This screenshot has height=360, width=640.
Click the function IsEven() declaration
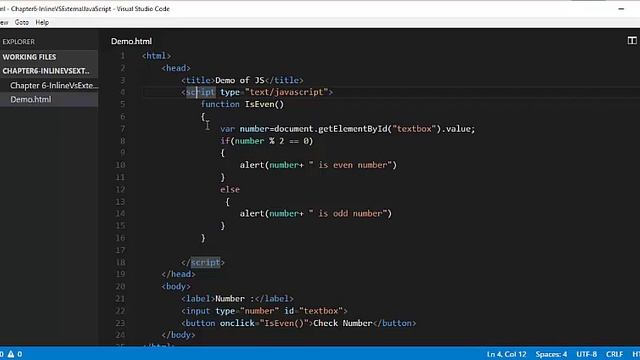pyautogui.click(x=242, y=104)
